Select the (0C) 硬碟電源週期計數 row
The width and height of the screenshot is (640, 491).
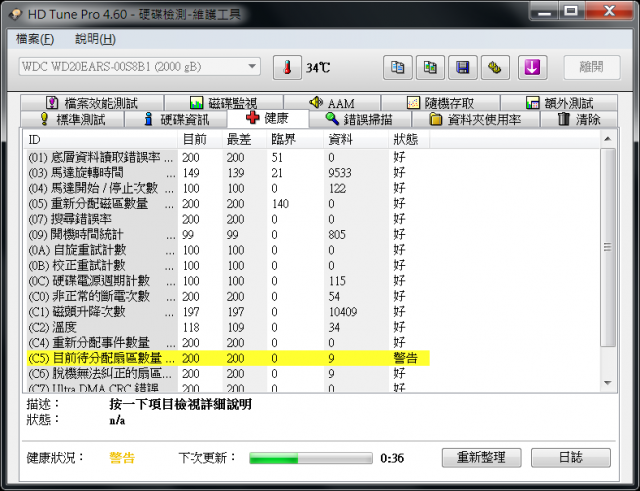point(228,281)
